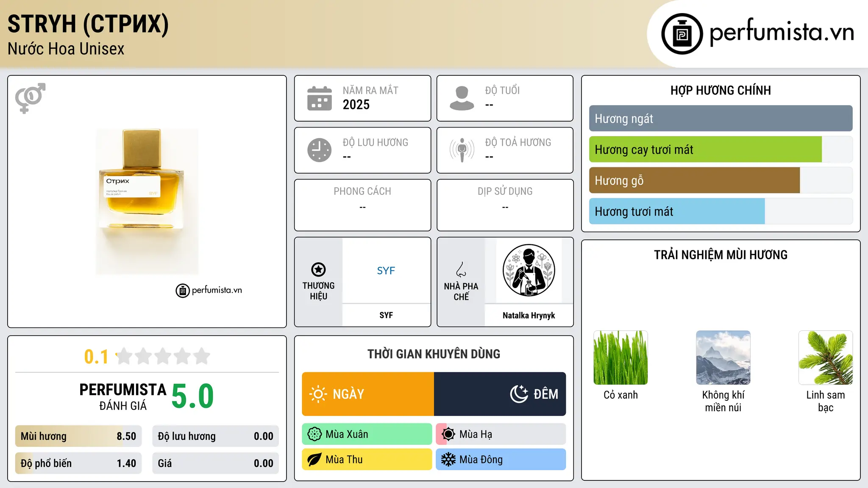Click the Nước Hoa Unisex subtitle
Screen dimensions: 868x488
tap(66, 49)
